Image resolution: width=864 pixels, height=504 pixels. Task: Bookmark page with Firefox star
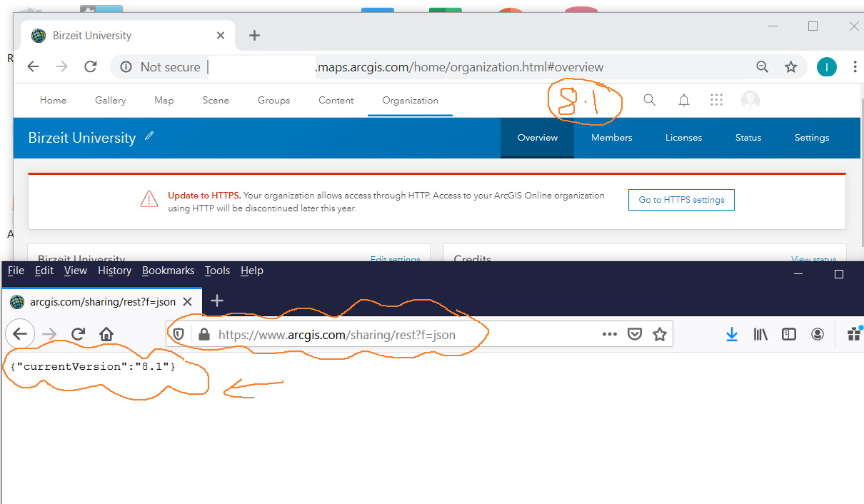click(x=660, y=334)
